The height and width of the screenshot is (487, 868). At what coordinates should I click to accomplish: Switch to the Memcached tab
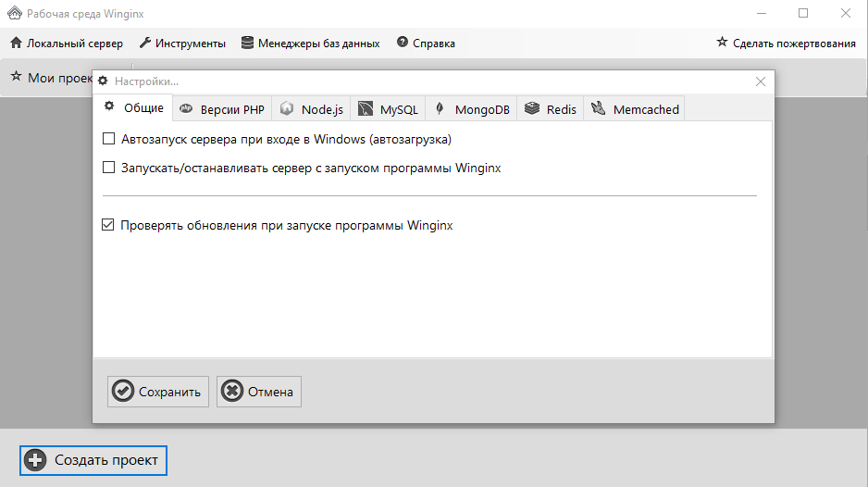[635, 109]
